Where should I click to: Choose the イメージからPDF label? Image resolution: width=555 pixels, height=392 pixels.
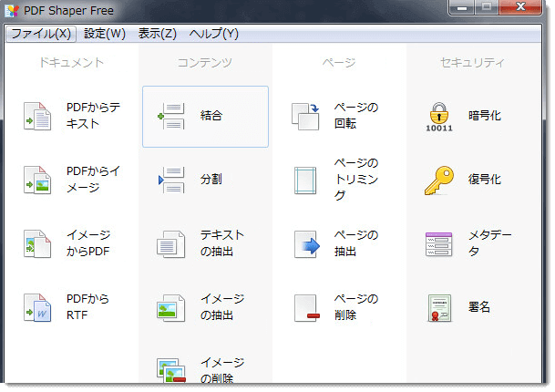[88, 242]
